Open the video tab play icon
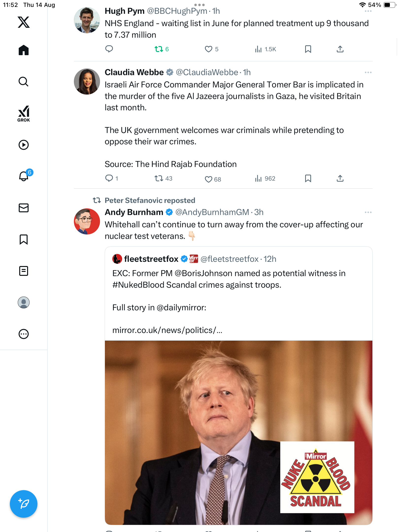399x532 pixels. click(24, 145)
